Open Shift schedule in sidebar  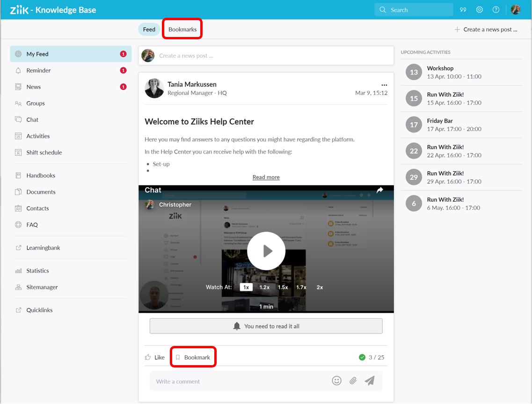(x=71, y=153)
